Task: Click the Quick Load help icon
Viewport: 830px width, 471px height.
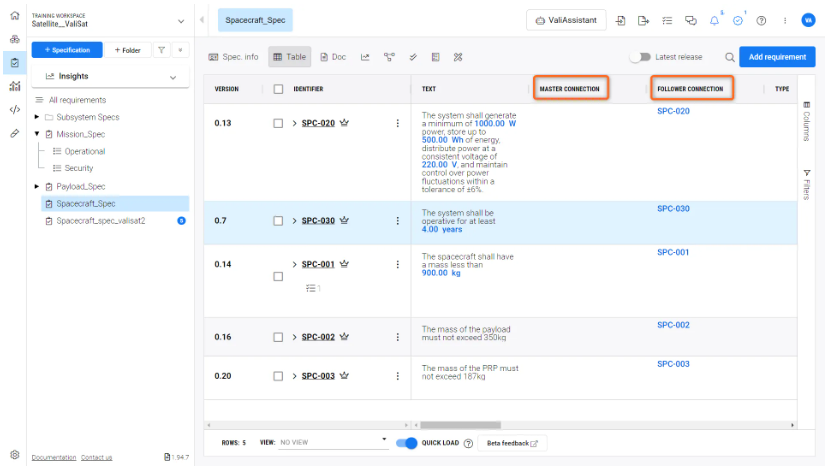Action: [468, 443]
